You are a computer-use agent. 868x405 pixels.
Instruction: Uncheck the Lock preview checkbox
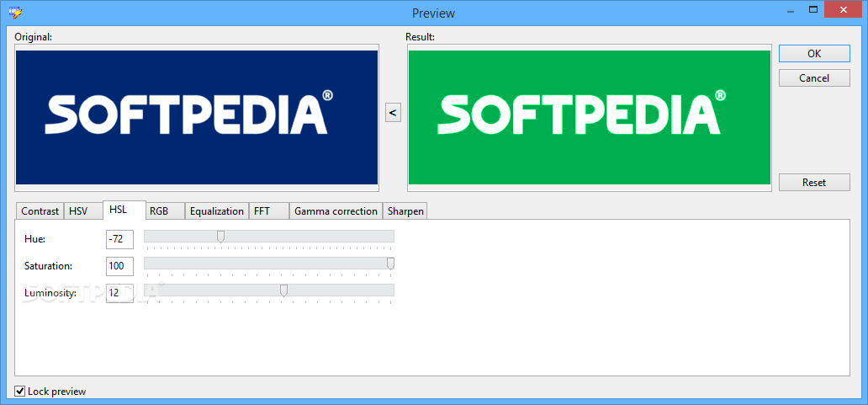20,392
